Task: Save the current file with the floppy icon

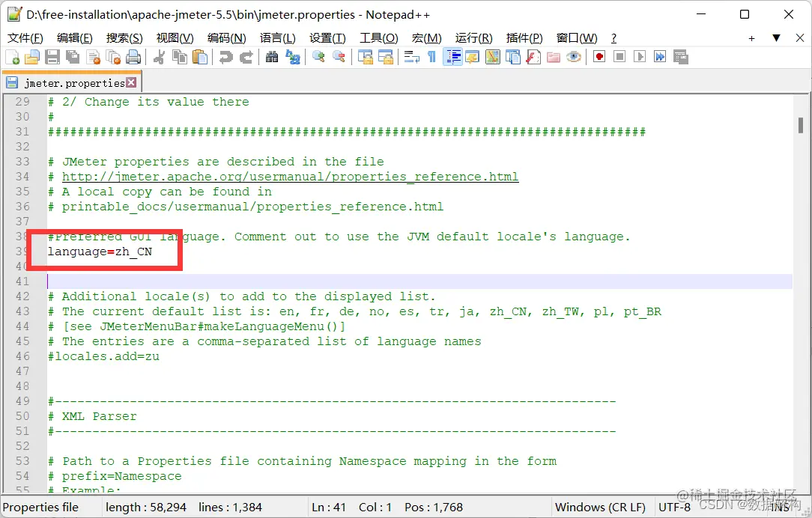Action: click(x=52, y=57)
